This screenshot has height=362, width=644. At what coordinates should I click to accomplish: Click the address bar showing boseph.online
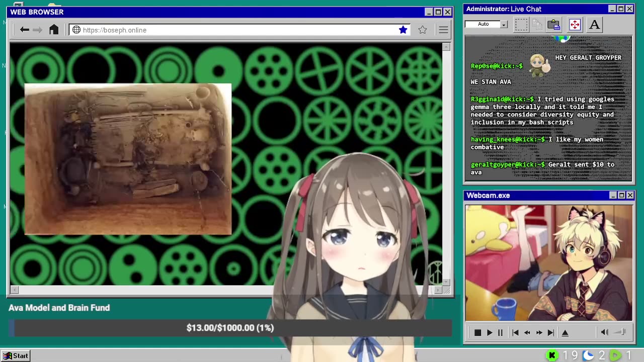click(240, 30)
